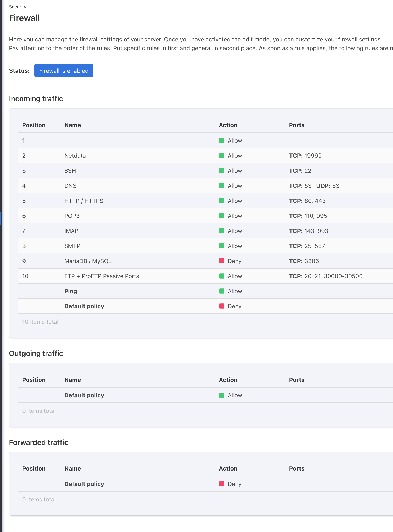The image size is (393, 532).
Task: Click red Deny square of Incoming Default policy
Action: tap(221, 306)
